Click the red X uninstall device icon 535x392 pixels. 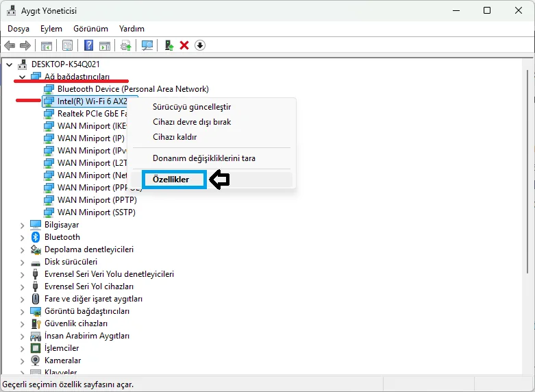[184, 45]
